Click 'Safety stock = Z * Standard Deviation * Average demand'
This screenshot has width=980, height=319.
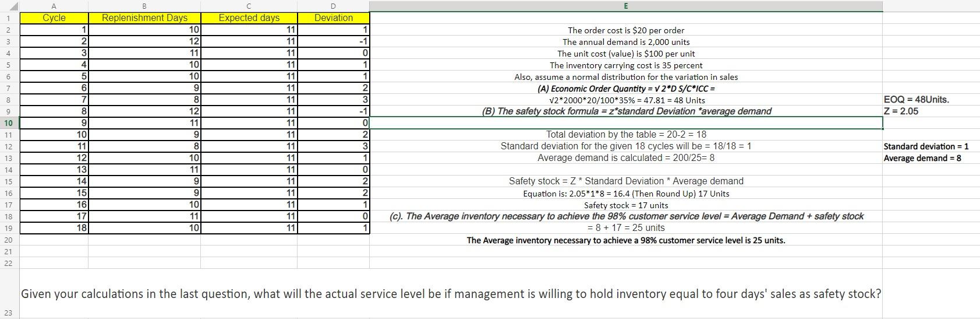626,181
